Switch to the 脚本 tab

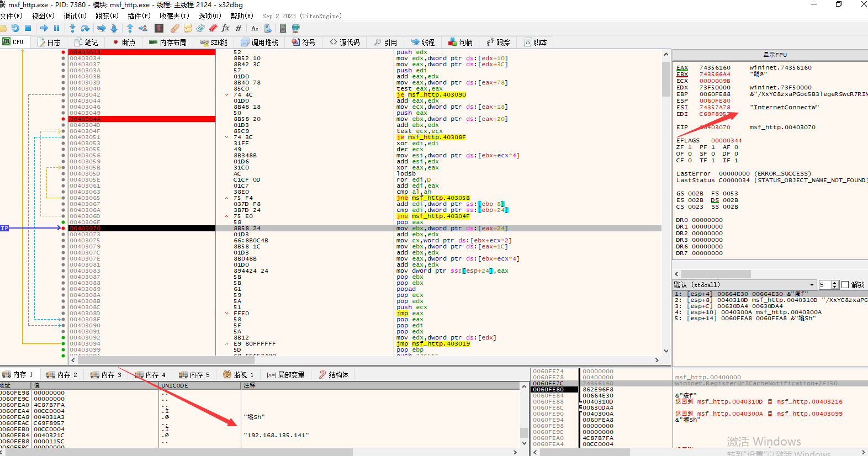coord(536,43)
